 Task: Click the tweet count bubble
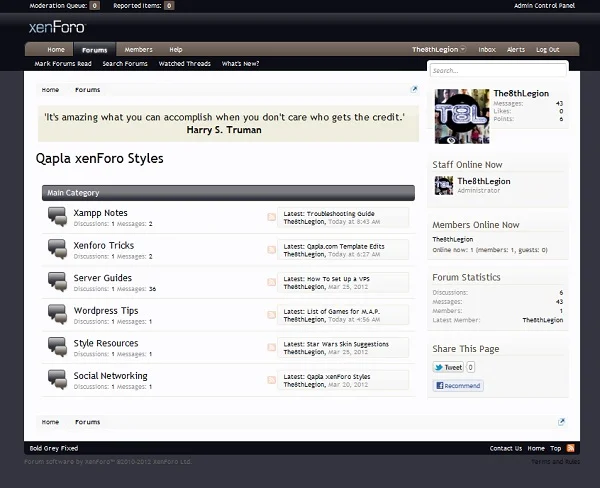(x=471, y=367)
